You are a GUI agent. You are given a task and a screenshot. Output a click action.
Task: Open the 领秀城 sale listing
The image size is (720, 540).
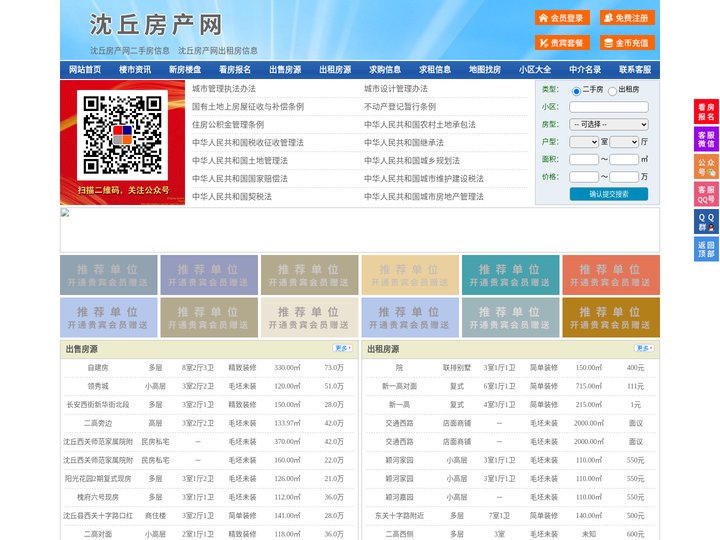click(98, 386)
